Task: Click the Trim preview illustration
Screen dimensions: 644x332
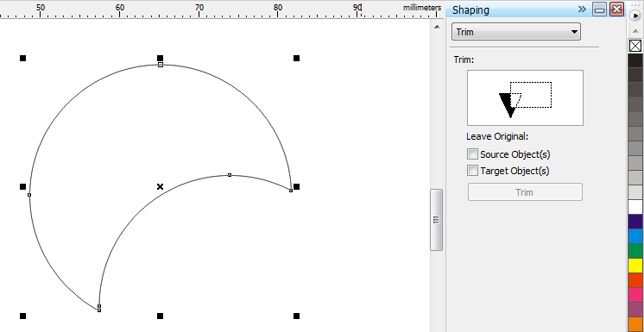Action: click(525, 97)
